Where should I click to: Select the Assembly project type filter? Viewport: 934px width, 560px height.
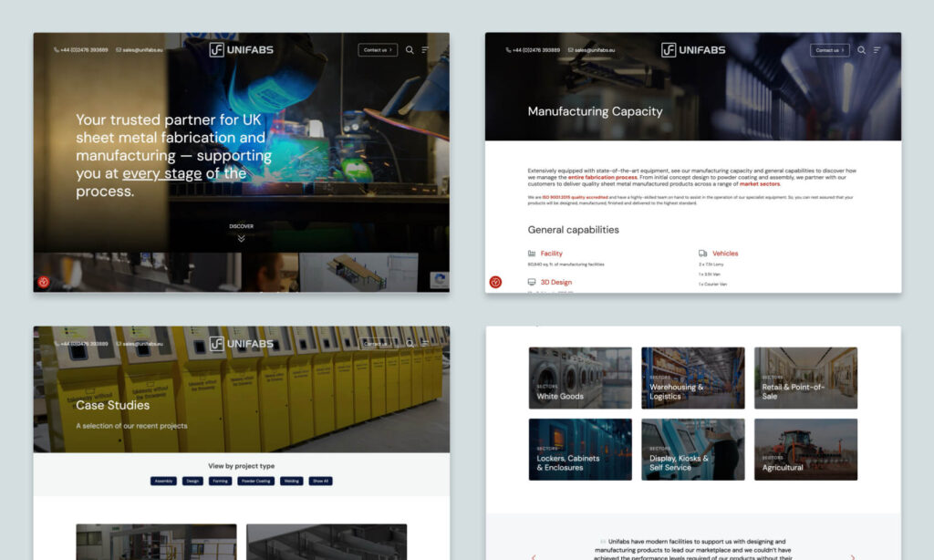pos(163,481)
